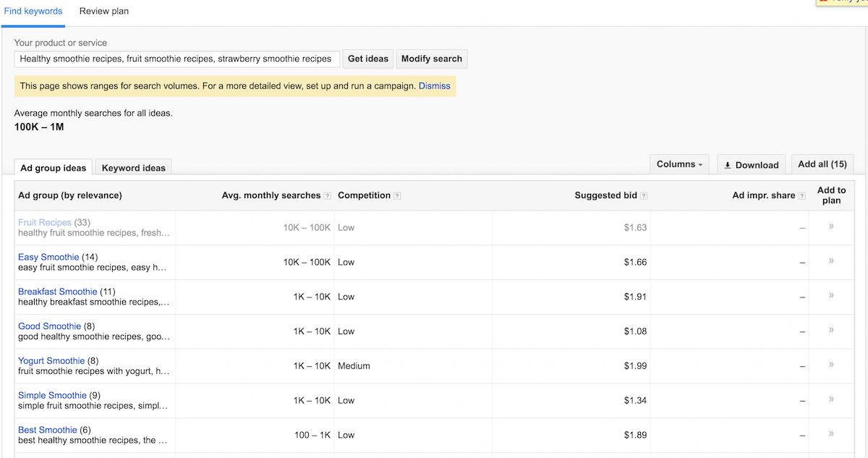Add the Best Smoothie ad group to plan
Image resolution: width=868 pixels, height=458 pixels.
point(830,435)
